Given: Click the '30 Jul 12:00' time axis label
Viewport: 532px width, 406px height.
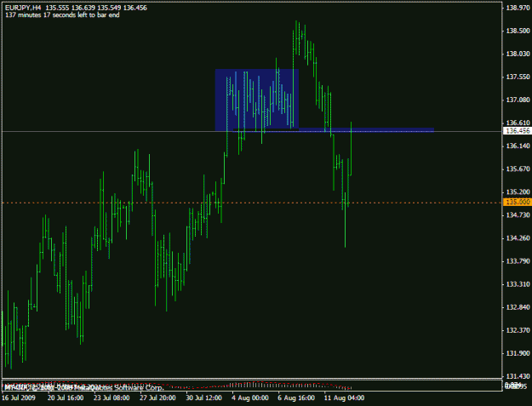Looking at the screenshot, I should point(203,397).
